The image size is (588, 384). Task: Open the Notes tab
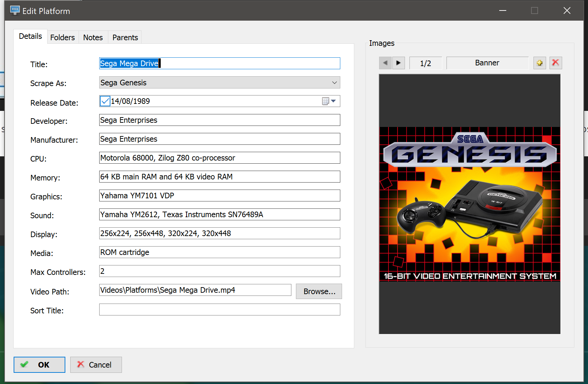click(x=93, y=37)
